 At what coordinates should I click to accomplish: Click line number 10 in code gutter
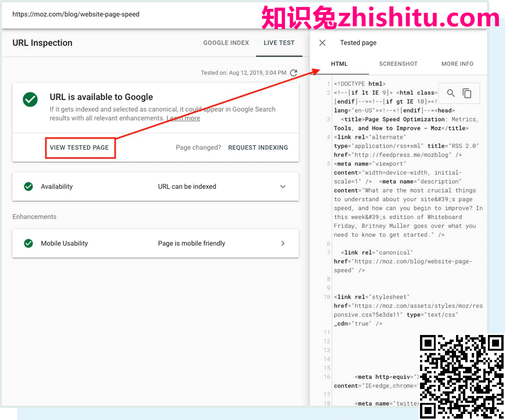[x=327, y=297]
